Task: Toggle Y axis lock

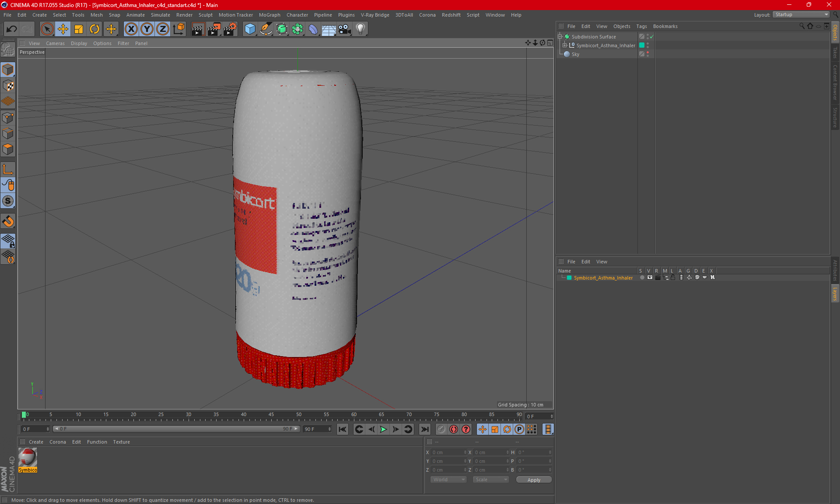Action: [x=147, y=29]
